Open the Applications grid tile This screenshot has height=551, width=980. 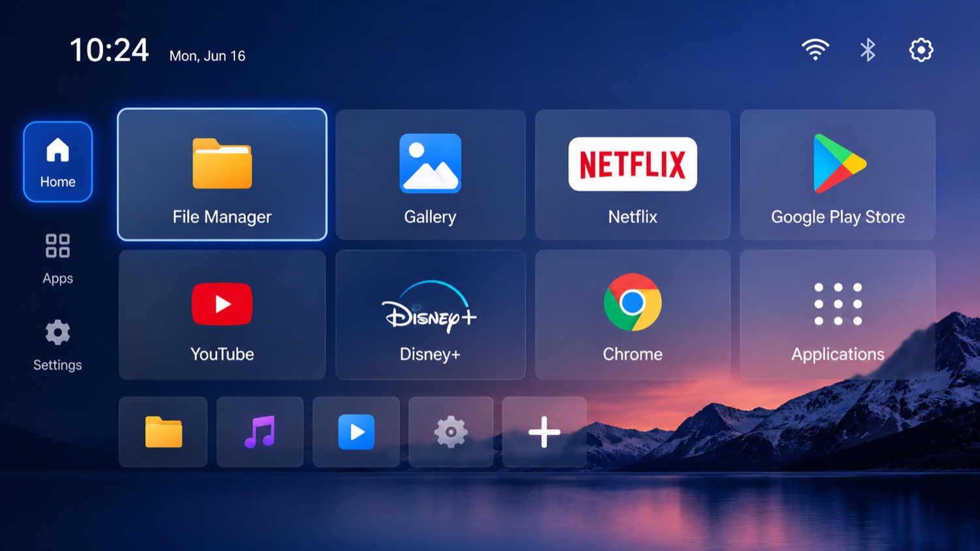(838, 315)
